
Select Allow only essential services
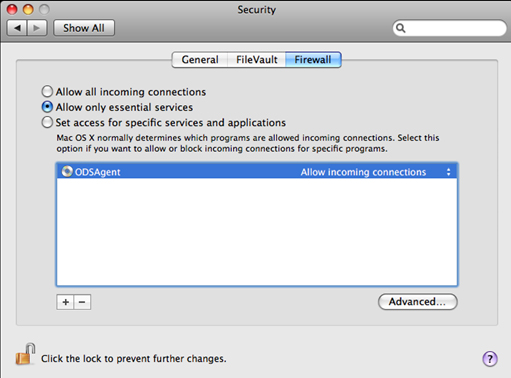[x=47, y=107]
